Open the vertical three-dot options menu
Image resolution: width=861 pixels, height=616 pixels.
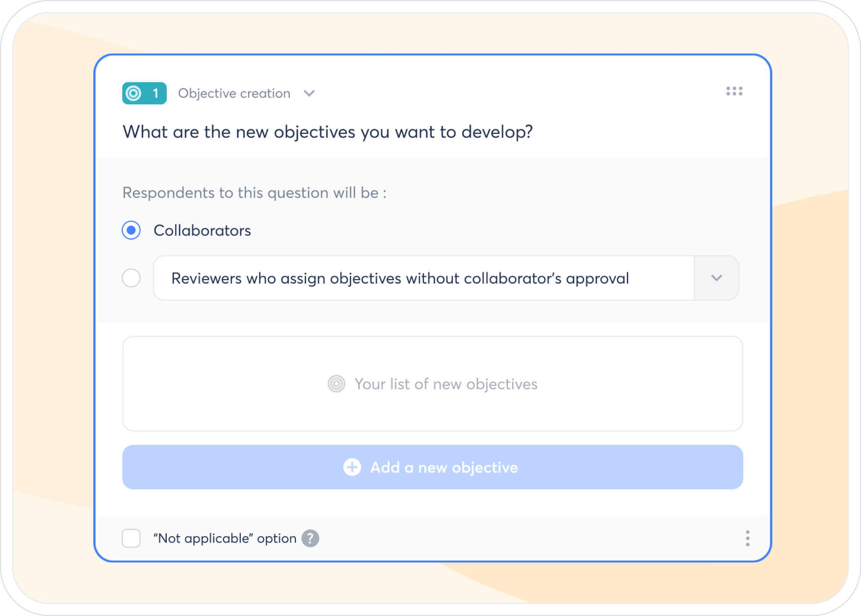point(747,538)
